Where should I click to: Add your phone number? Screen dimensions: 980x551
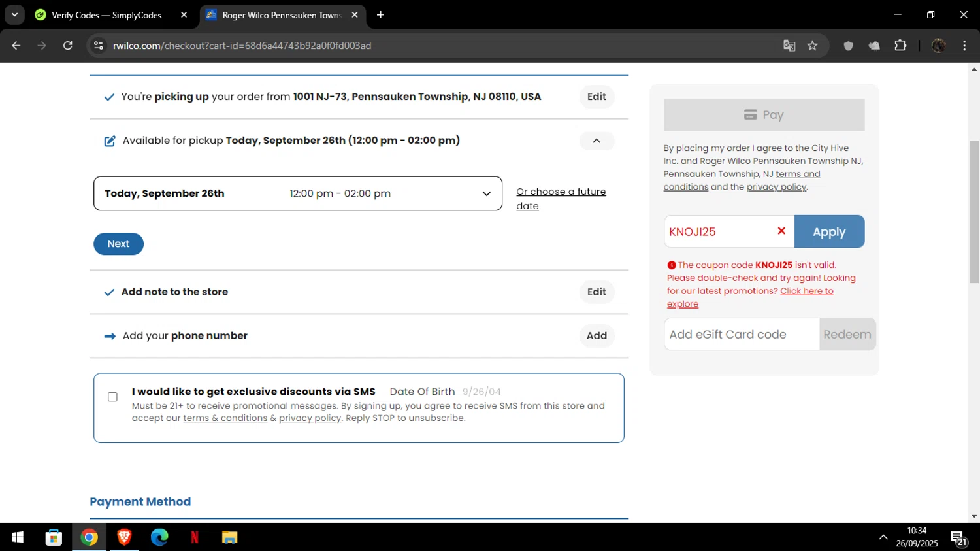(x=596, y=336)
